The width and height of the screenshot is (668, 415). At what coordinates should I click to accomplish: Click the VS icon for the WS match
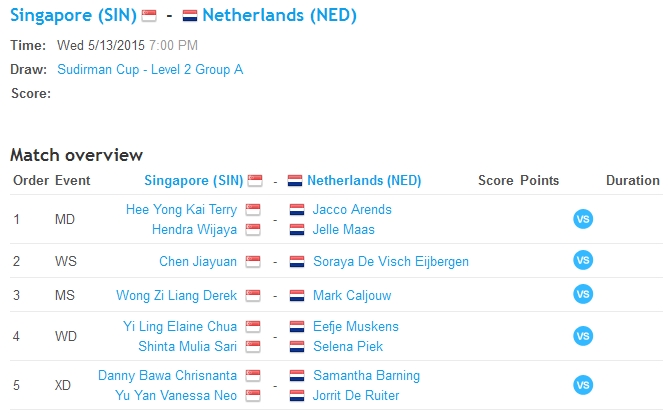tap(583, 261)
